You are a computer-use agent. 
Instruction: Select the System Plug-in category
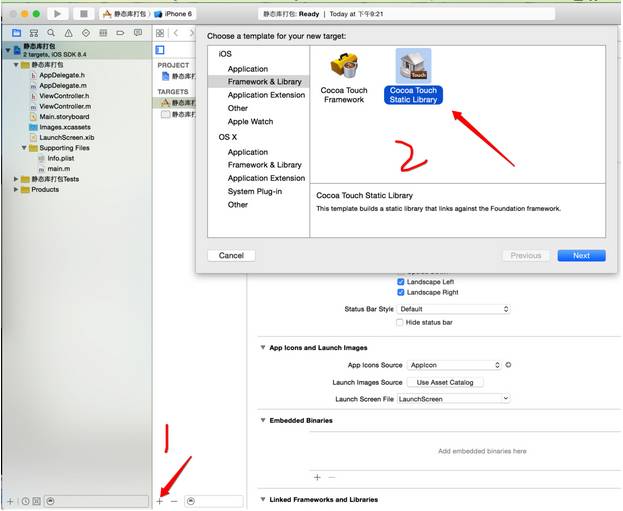pyautogui.click(x=257, y=192)
